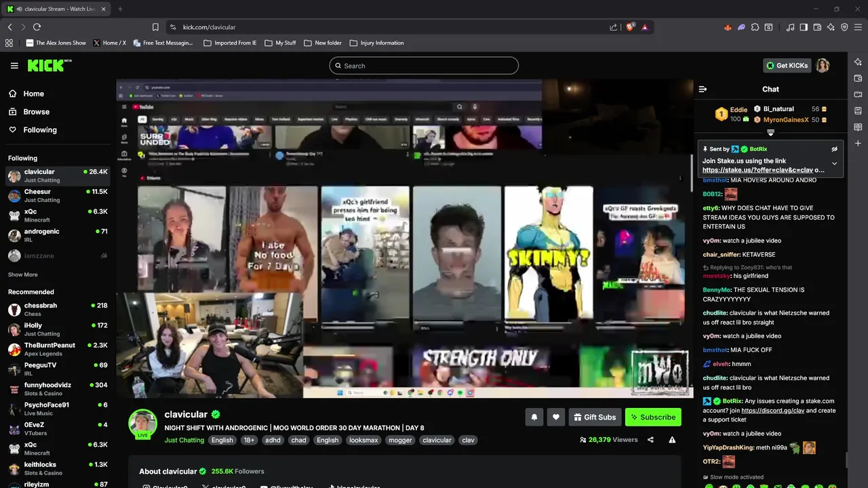This screenshot has width=868, height=488.
Task: Open androgenic channel in Following list
Action: [58, 235]
